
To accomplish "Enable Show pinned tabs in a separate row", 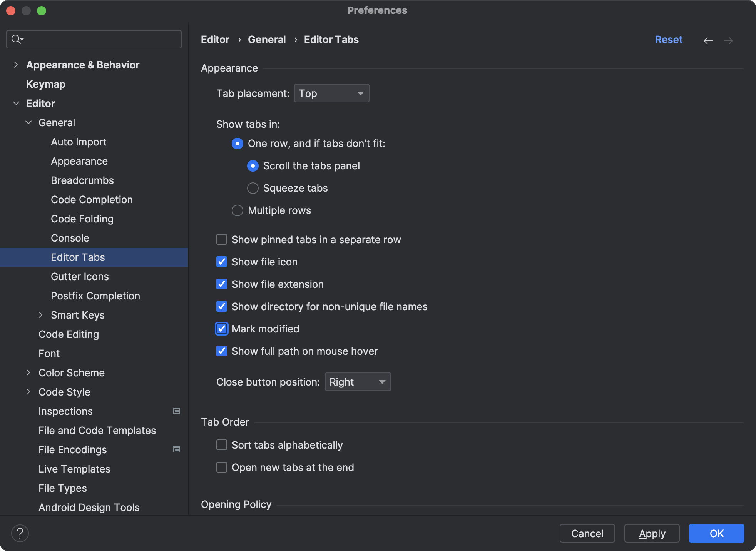I will (x=222, y=240).
